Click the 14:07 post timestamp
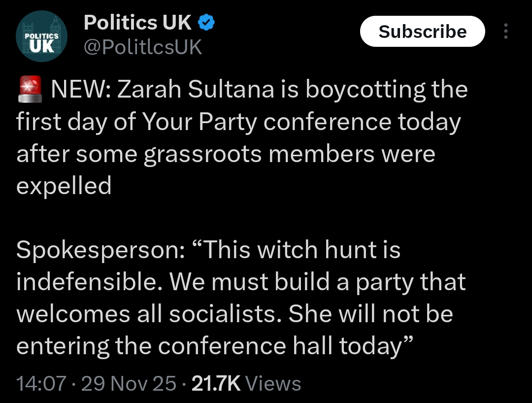 pos(41,384)
